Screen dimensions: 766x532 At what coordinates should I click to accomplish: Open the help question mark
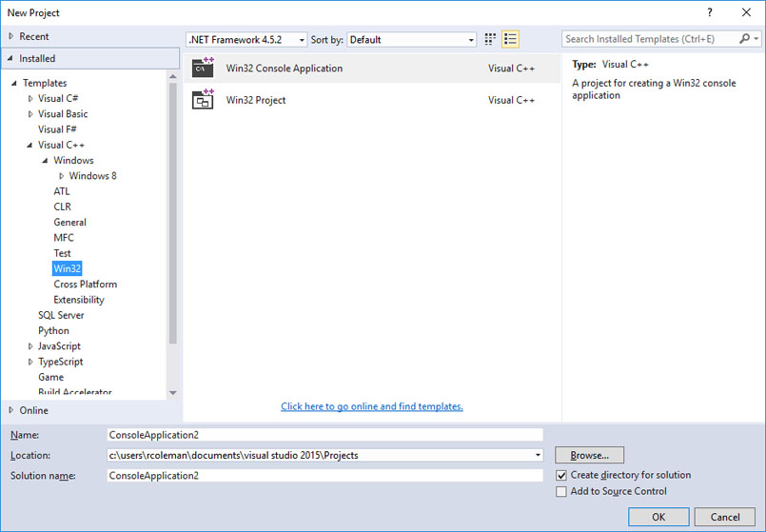710,12
